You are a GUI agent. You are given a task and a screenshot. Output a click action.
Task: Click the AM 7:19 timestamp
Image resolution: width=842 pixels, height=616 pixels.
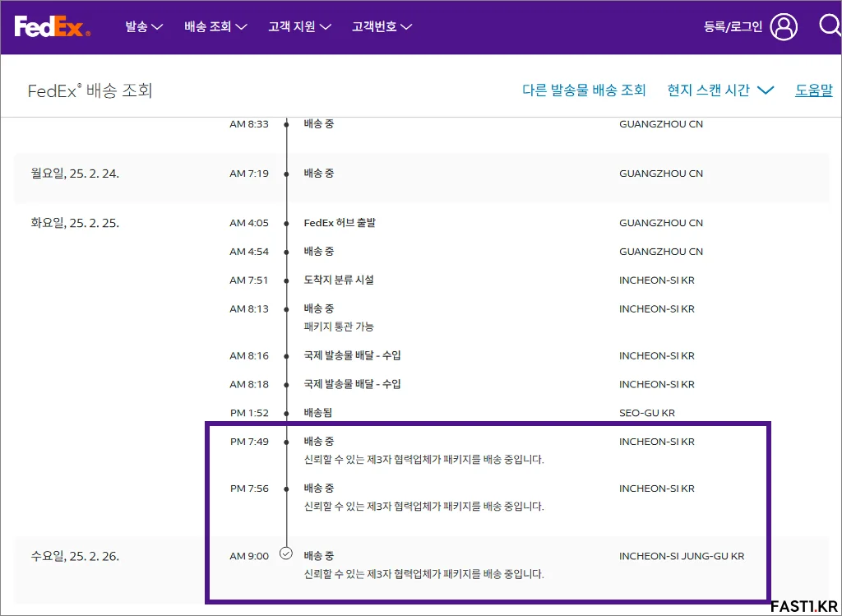click(x=249, y=174)
